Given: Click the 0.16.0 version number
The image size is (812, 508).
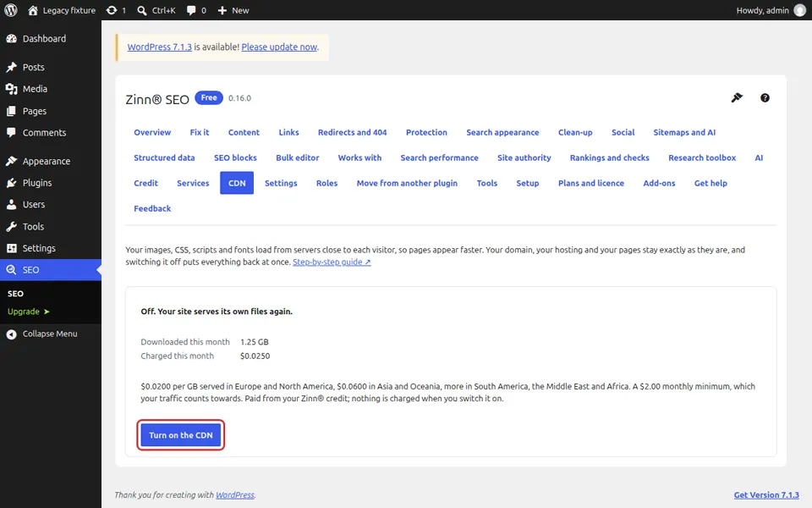Looking at the screenshot, I should [239, 98].
